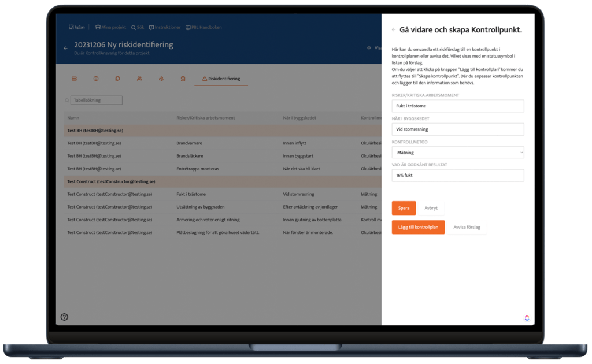Image resolution: width=592 pixels, height=364 pixels.
Task: Click the back arrow beside the project title
Action: coord(65,48)
